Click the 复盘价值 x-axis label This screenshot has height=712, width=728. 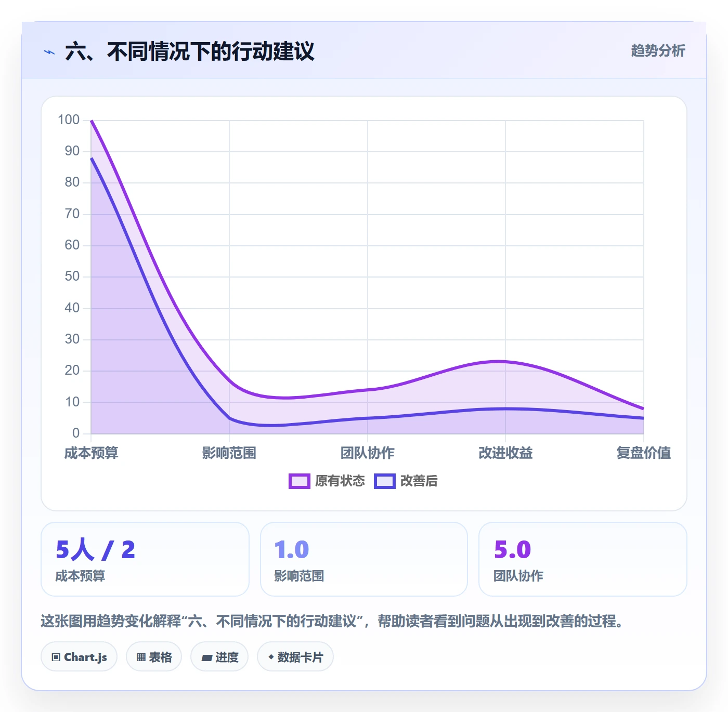click(x=644, y=453)
